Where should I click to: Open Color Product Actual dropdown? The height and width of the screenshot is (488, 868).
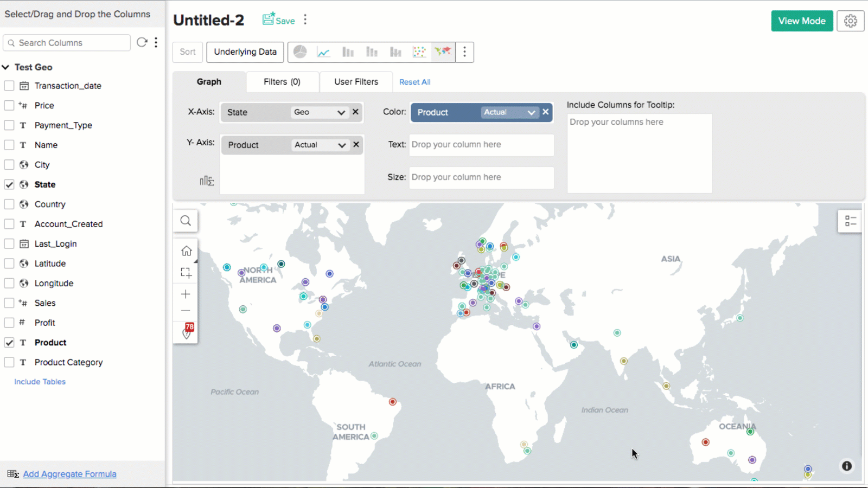pos(531,112)
